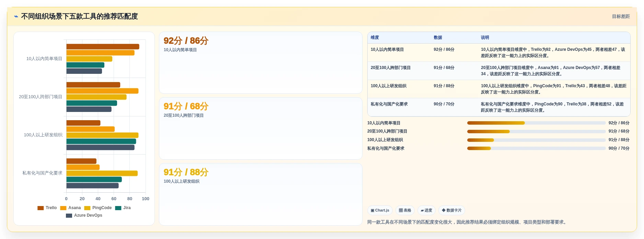Click the 100 tick on the chart x-axis

point(146,199)
